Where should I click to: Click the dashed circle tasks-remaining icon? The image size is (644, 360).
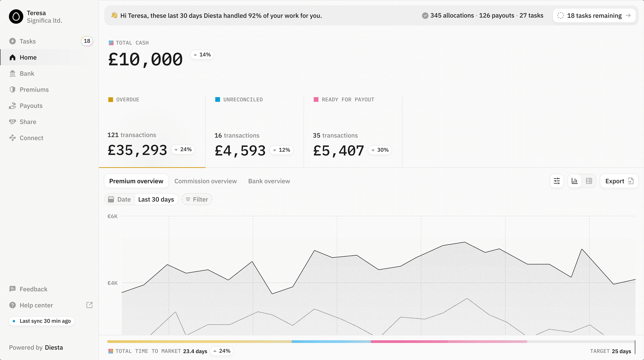pyautogui.click(x=560, y=16)
